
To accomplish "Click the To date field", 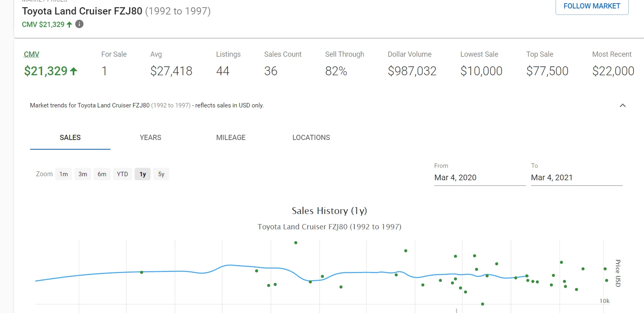I will [576, 177].
